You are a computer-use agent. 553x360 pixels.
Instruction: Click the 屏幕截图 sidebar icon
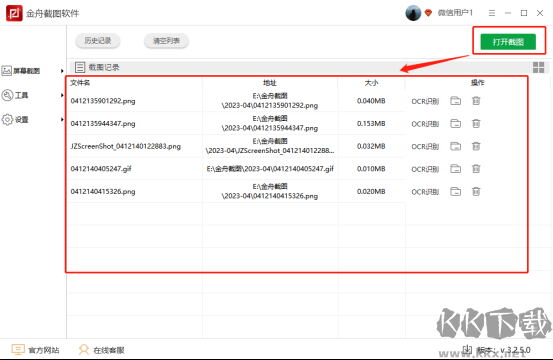pos(6,71)
